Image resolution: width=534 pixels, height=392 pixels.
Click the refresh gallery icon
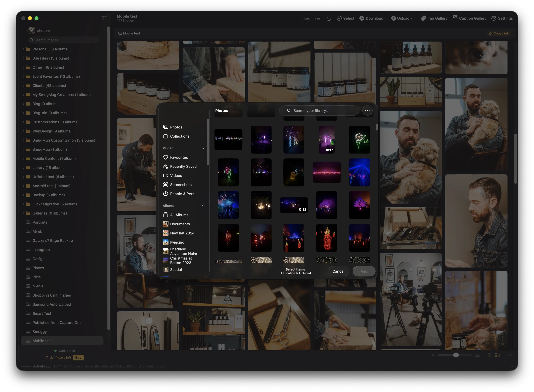329,18
